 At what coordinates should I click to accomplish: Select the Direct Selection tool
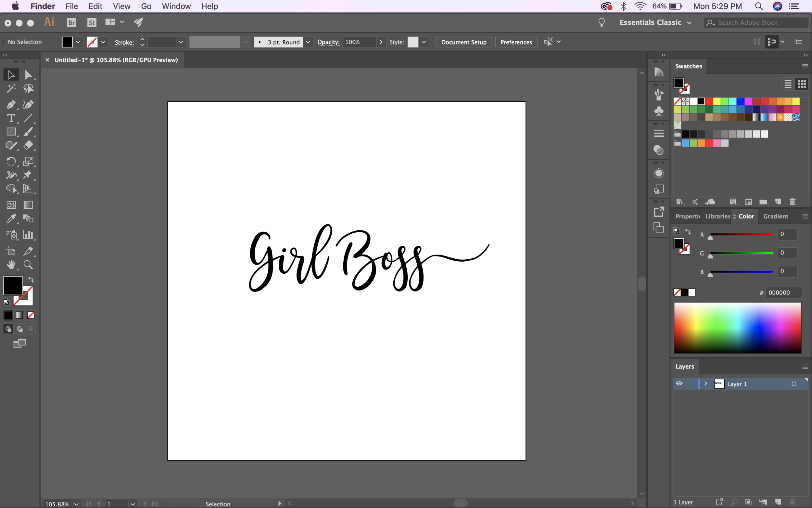28,74
